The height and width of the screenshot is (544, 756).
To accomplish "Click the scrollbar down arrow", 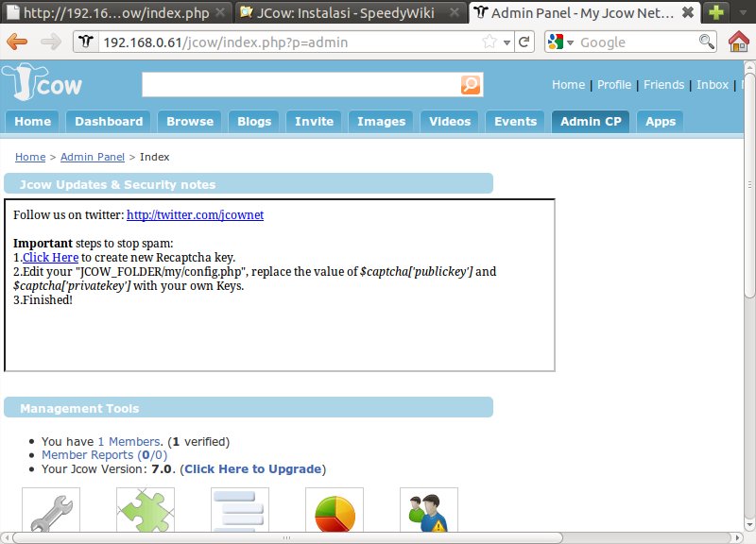I will [x=749, y=525].
